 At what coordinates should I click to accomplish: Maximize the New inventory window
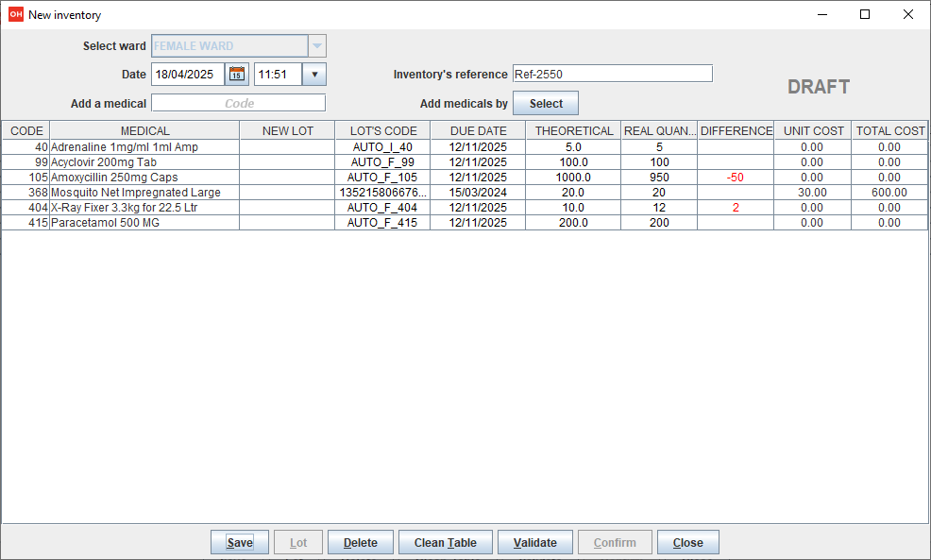pyautogui.click(x=864, y=15)
